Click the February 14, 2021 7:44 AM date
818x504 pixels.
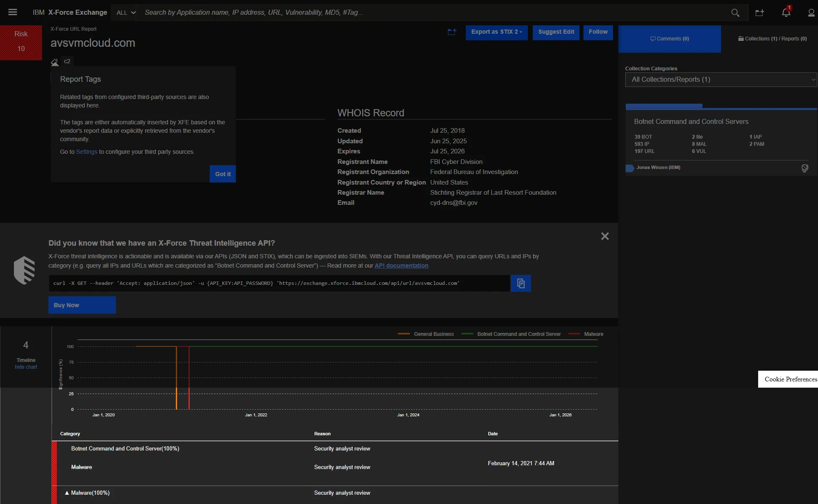point(521,464)
